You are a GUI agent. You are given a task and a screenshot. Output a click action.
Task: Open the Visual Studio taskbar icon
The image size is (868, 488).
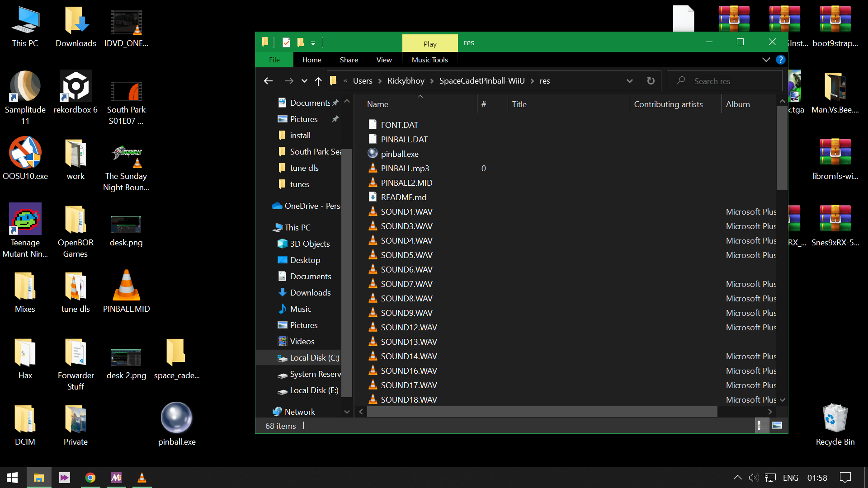click(x=65, y=478)
